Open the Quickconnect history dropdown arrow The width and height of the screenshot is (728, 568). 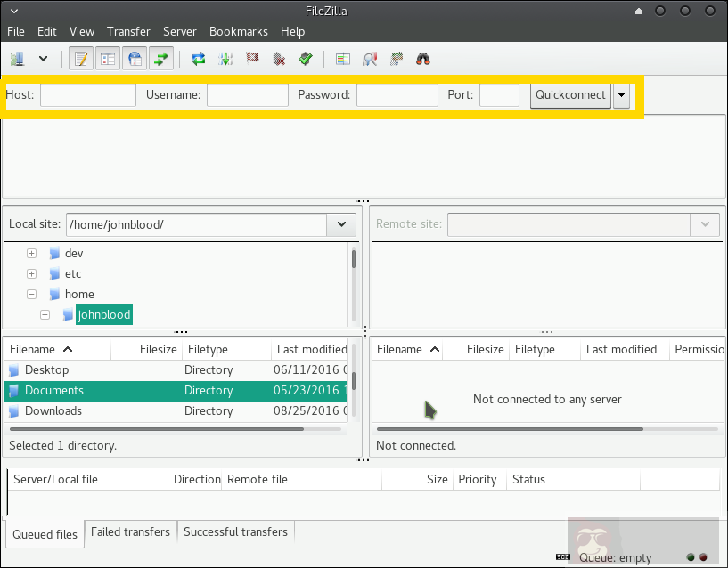(621, 95)
